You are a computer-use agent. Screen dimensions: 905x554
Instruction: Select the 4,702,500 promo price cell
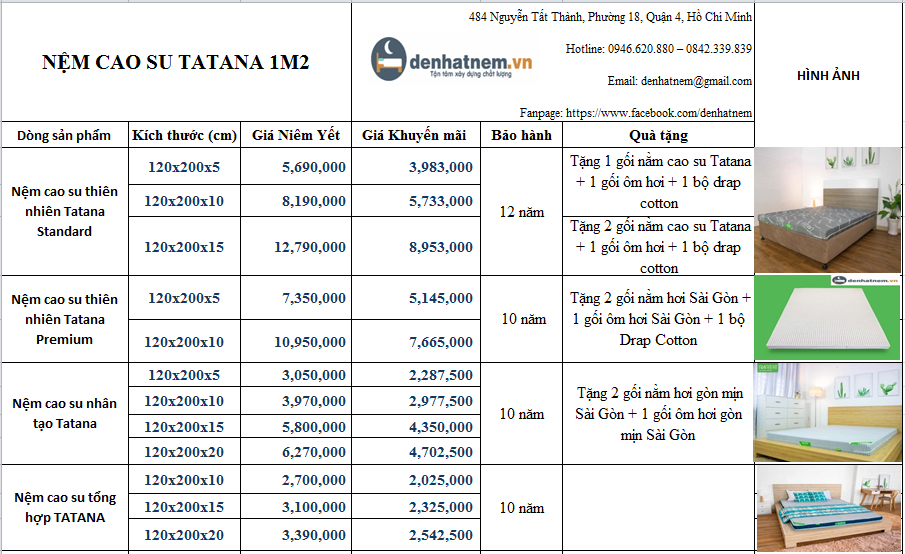[x=416, y=452]
